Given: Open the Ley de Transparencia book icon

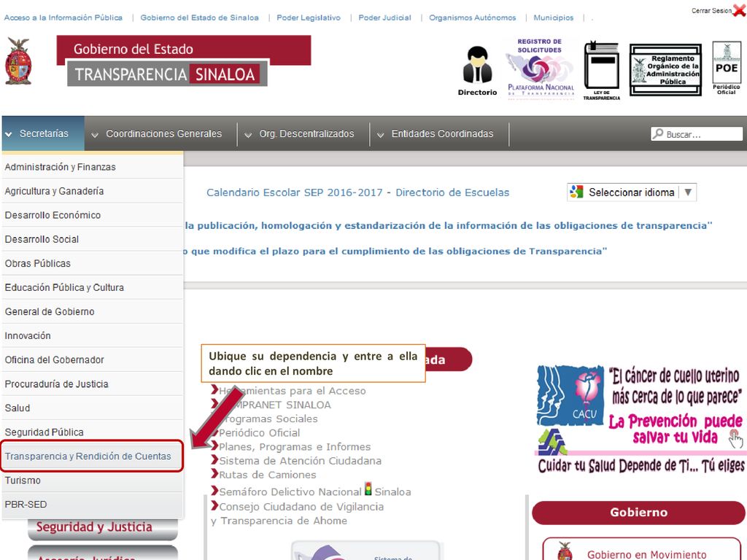Looking at the screenshot, I should click(602, 71).
